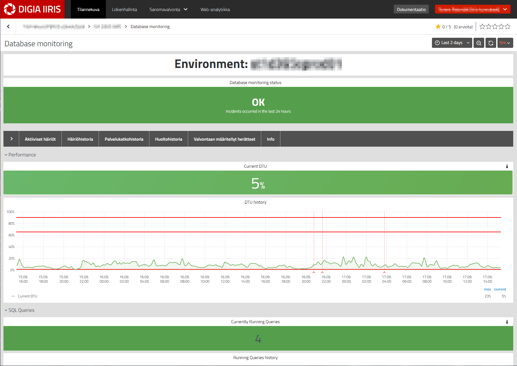
Task: Rate the dashboard one star
Action: [482, 26]
